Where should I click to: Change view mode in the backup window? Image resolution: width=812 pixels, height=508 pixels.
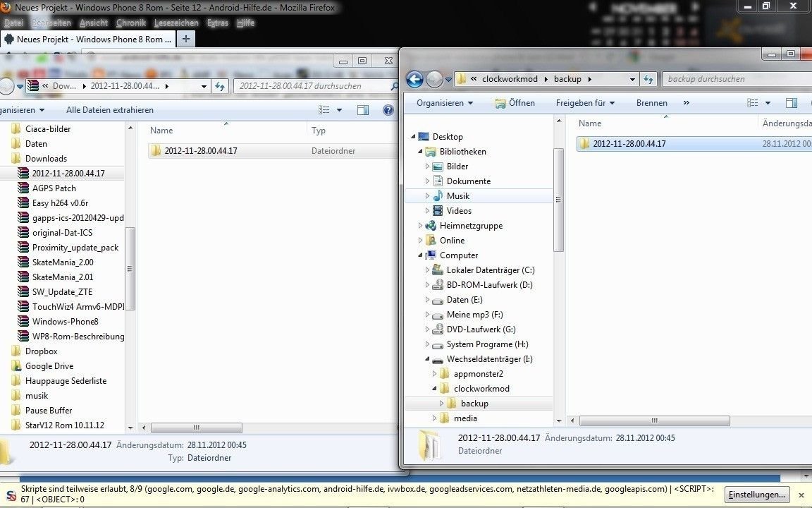tap(753, 102)
